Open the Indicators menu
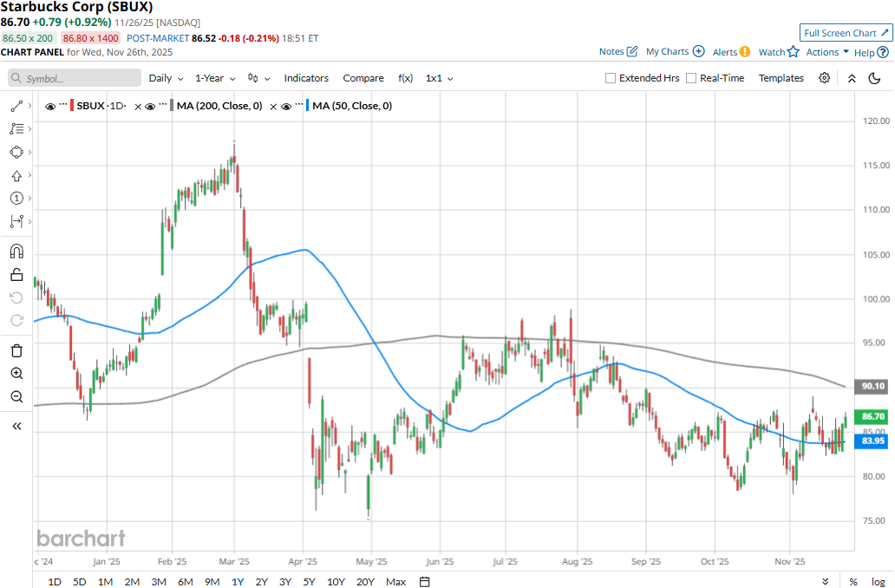 [306, 78]
